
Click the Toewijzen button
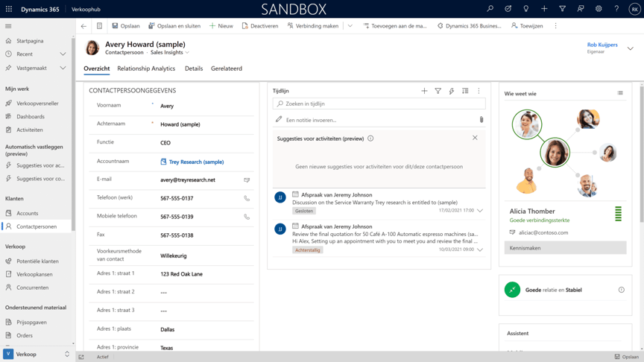[x=527, y=26]
